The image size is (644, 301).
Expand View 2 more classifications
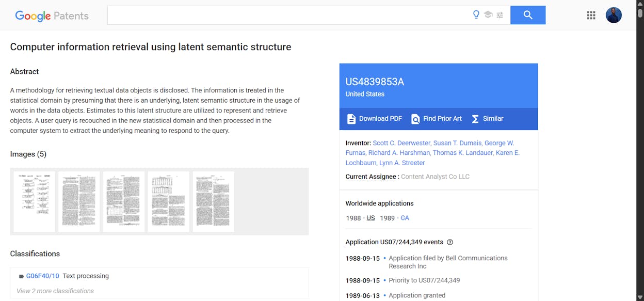(55, 291)
